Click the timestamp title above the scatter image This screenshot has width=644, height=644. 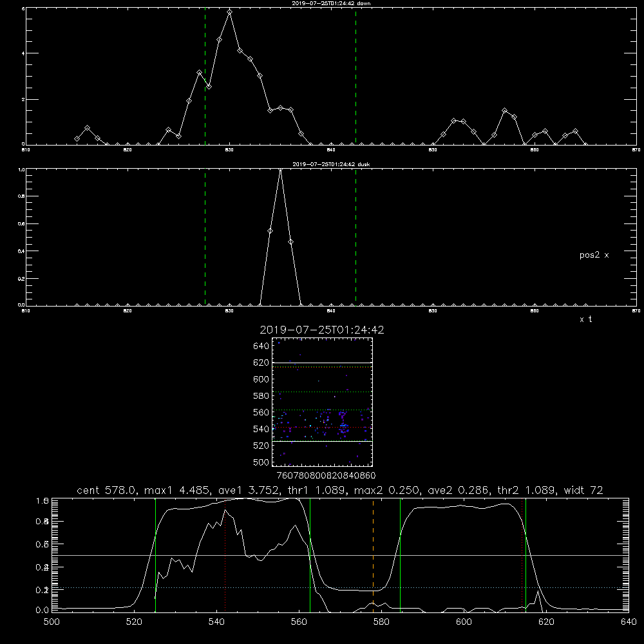(x=322, y=330)
